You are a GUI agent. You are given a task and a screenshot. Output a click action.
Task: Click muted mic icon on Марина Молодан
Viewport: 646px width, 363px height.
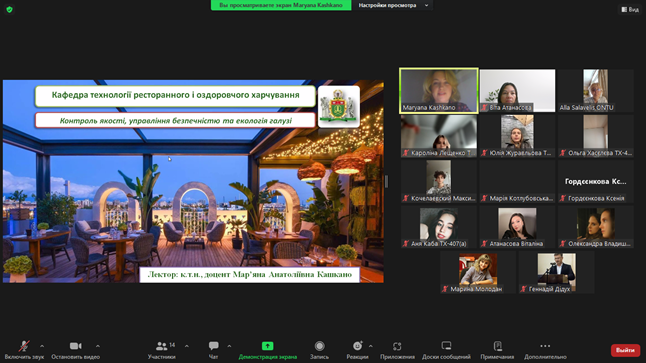[445, 289]
